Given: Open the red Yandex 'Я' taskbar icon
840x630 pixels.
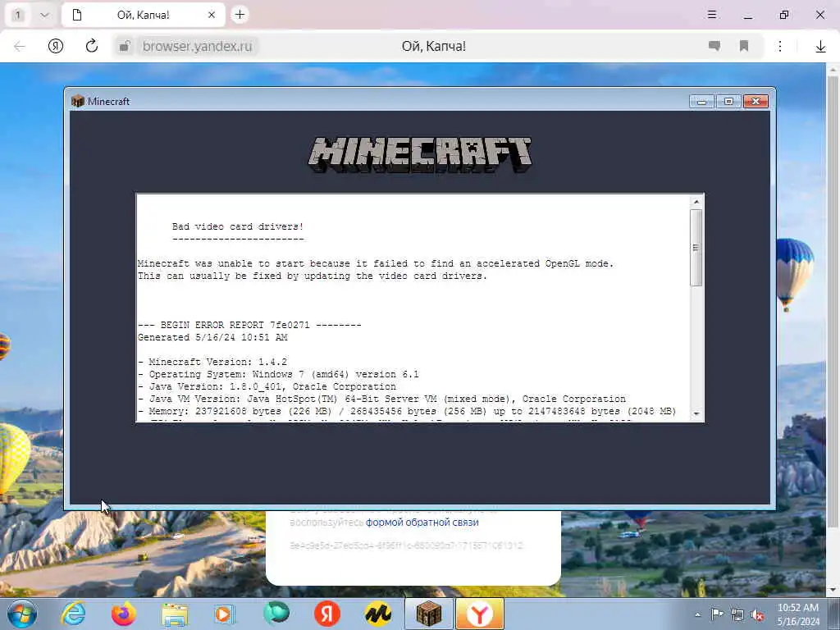Looking at the screenshot, I should [x=326, y=614].
